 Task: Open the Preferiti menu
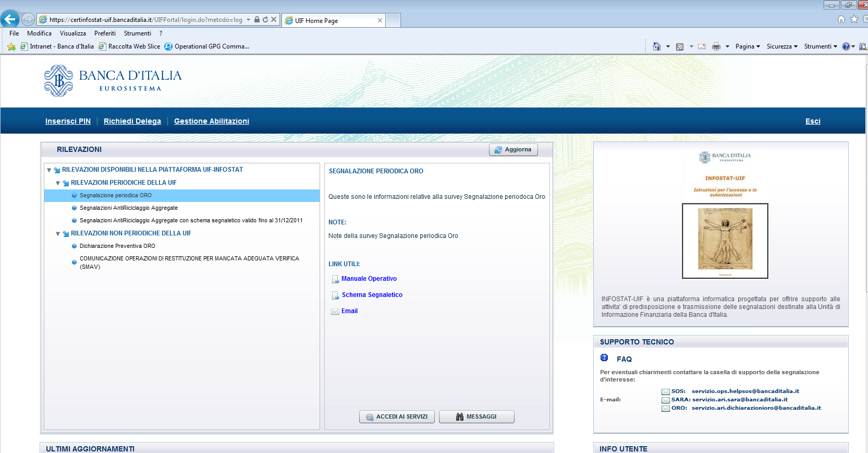105,33
